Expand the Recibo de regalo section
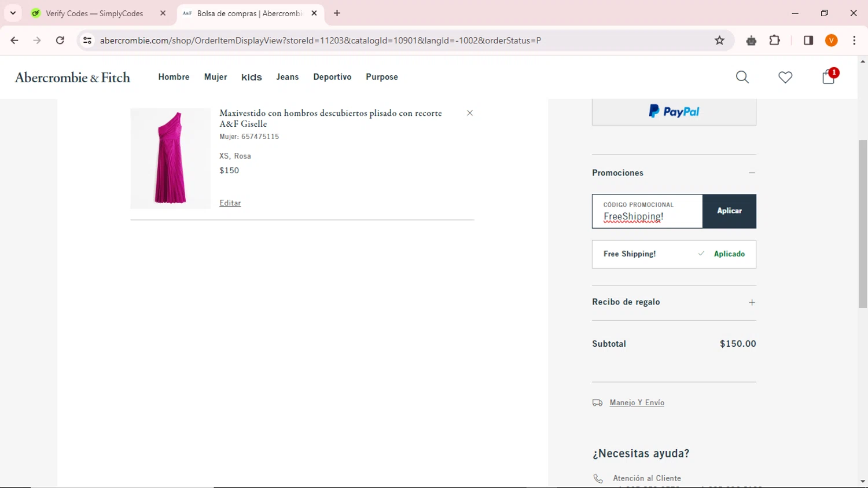The width and height of the screenshot is (868, 488). pos(752,302)
